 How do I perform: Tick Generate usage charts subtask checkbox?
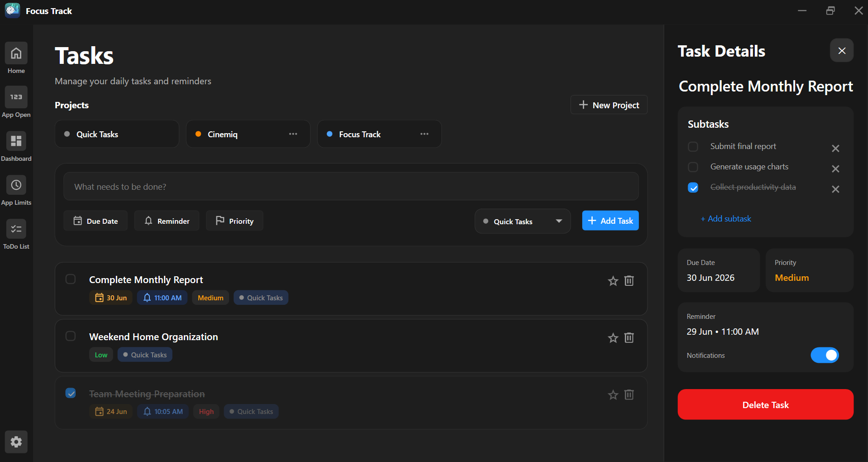coord(693,167)
